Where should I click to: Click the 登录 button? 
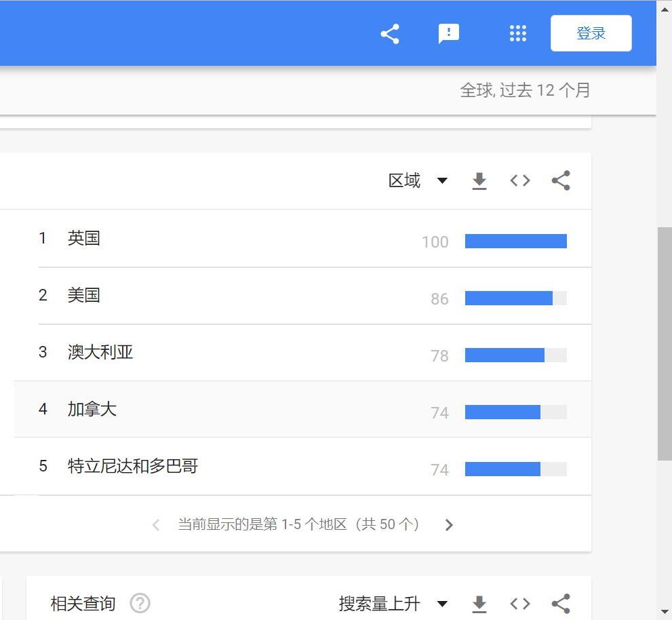point(591,33)
